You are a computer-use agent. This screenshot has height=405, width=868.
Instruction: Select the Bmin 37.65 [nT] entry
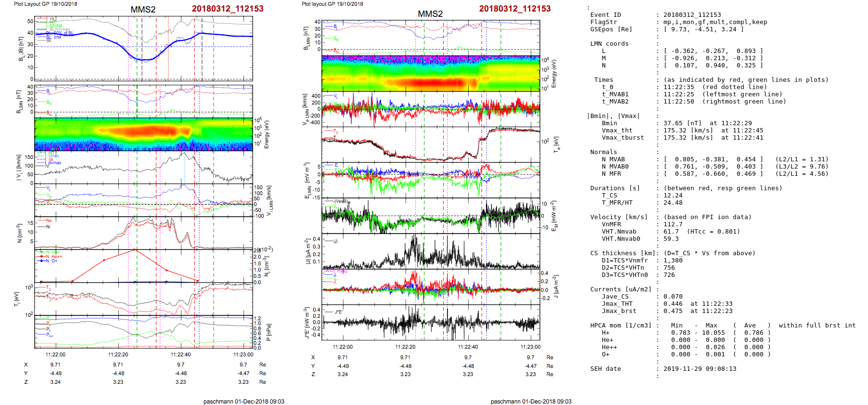(x=677, y=123)
